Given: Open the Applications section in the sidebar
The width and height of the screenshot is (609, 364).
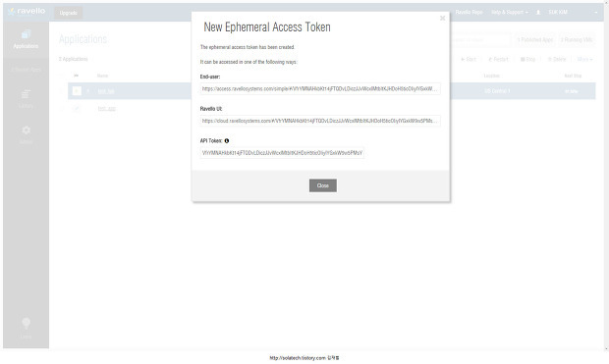Looking at the screenshot, I should tap(26, 39).
